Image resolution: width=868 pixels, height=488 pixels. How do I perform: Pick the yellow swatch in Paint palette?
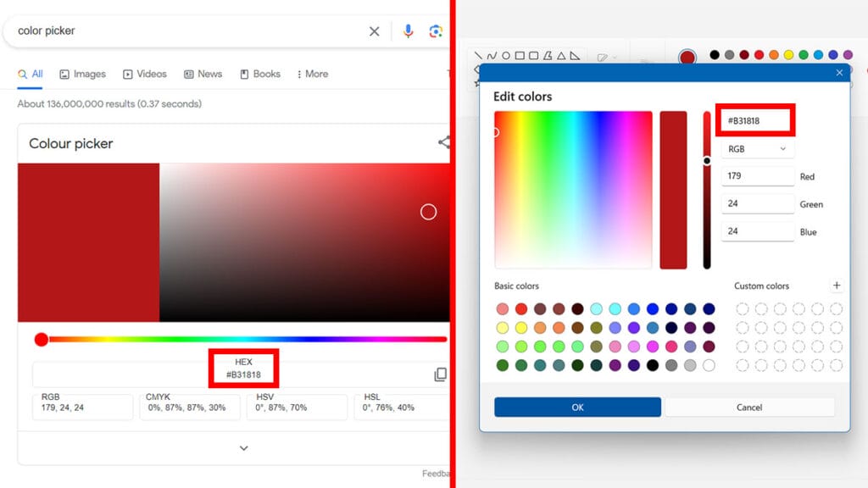pyautogui.click(x=788, y=55)
